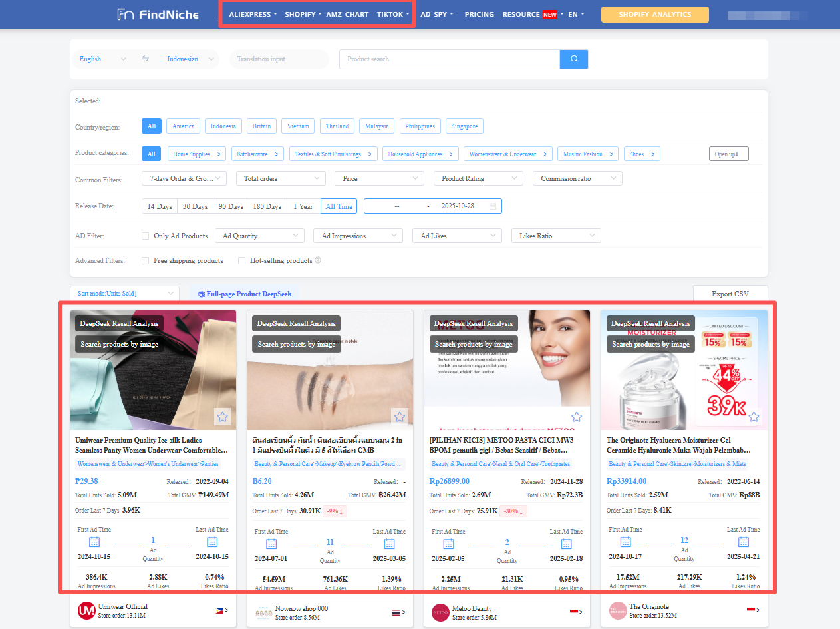Open the Product Rating dropdown
Viewport: 840px width, 629px height.
click(478, 178)
